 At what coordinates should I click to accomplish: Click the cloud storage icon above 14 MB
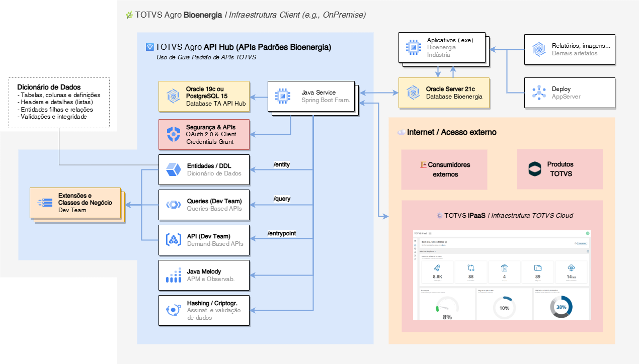[571, 267]
